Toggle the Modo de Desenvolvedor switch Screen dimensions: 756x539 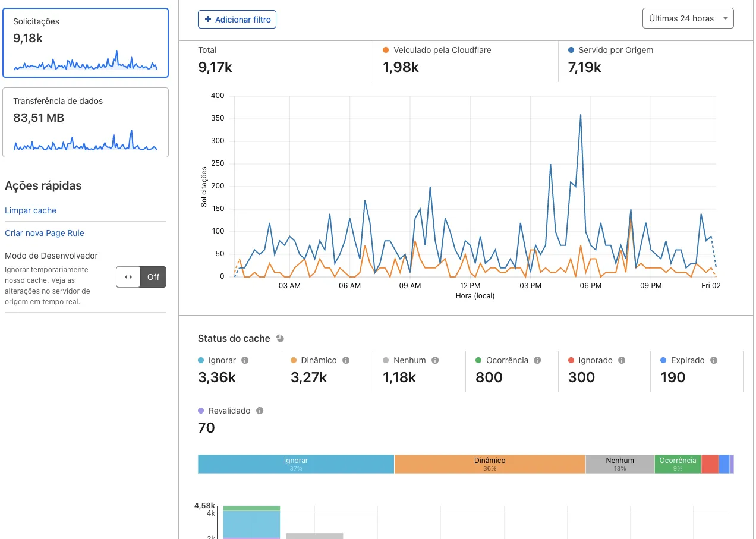pyautogui.click(x=141, y=277)
